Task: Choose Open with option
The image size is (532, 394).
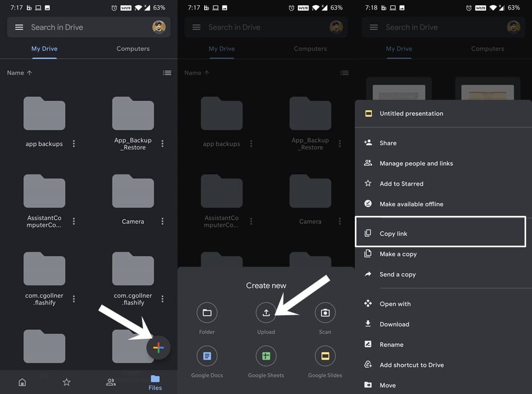Action: (443, 304)
